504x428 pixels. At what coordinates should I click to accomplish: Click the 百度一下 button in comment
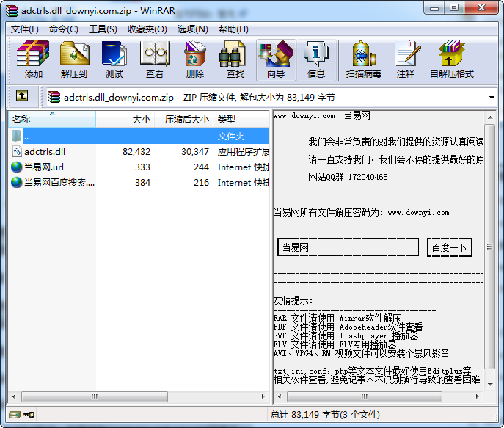pyautogui.click(x=450, y=247)
